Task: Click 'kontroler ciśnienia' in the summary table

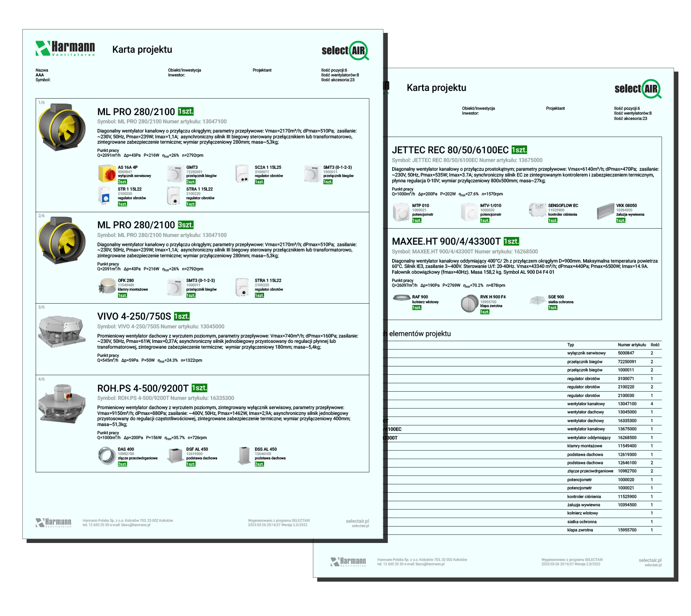Action: pos(584,497)
